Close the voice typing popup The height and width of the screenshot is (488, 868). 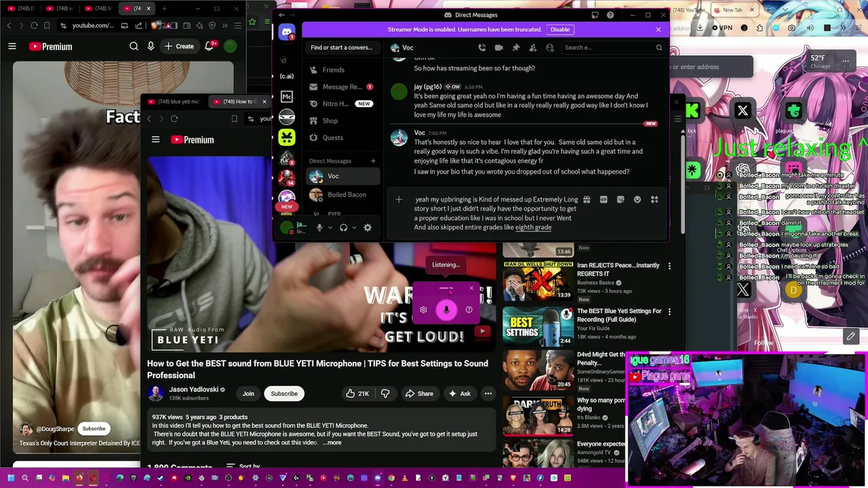(471, 289)
